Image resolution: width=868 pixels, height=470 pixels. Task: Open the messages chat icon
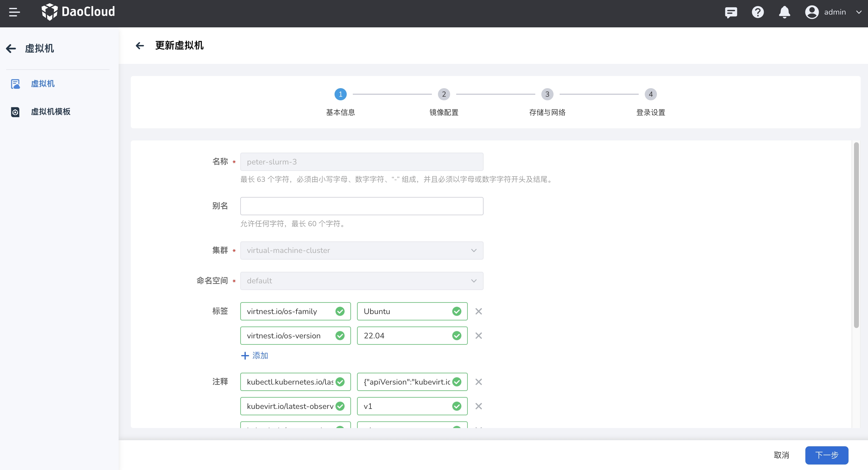pyautogui.click(x=731, y=12)
